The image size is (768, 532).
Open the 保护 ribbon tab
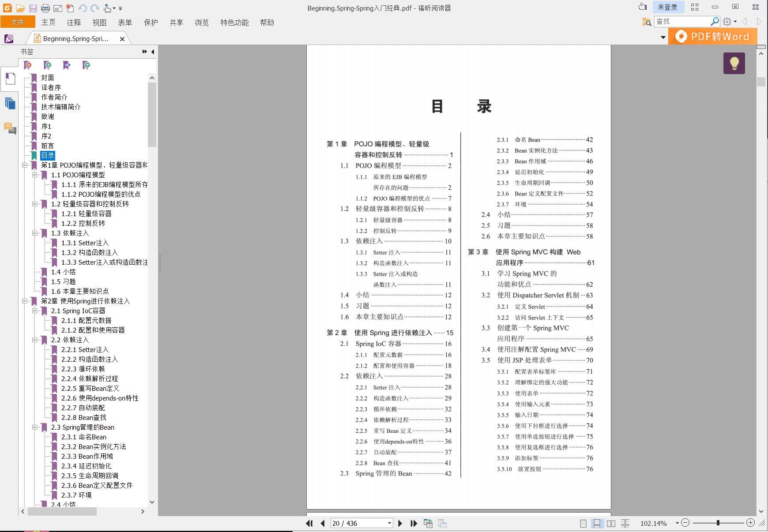coord(151,22)
